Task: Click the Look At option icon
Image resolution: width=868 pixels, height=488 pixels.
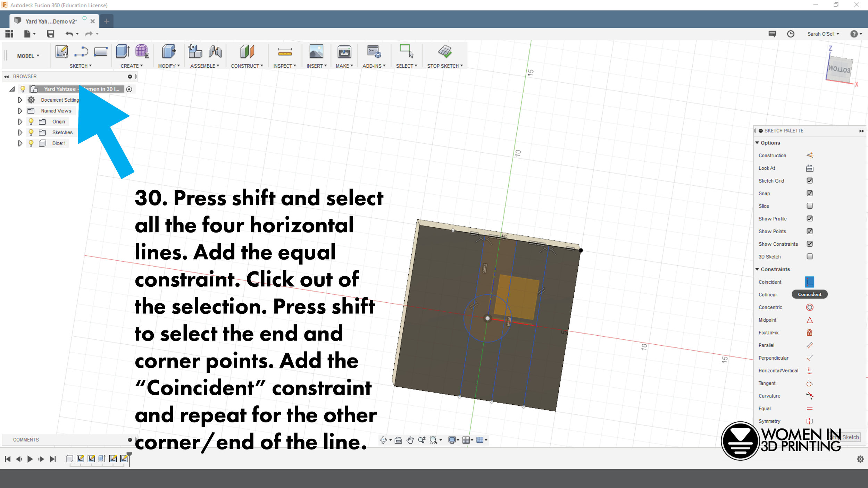Action: coord(810,168)
